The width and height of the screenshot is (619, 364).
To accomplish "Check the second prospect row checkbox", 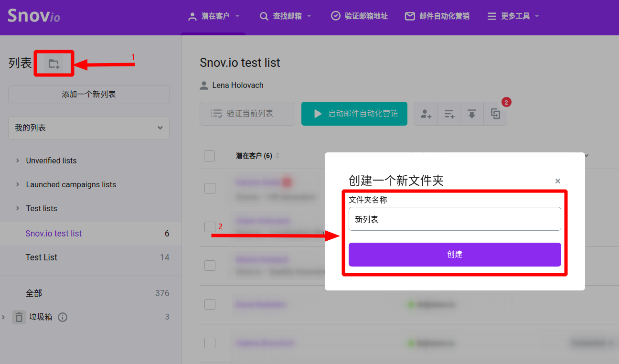I will (210, 226).
